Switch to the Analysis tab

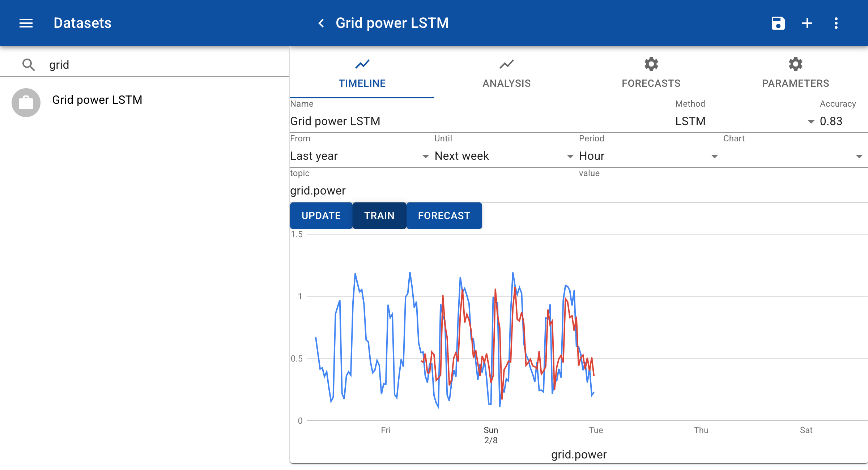point(506,73)
